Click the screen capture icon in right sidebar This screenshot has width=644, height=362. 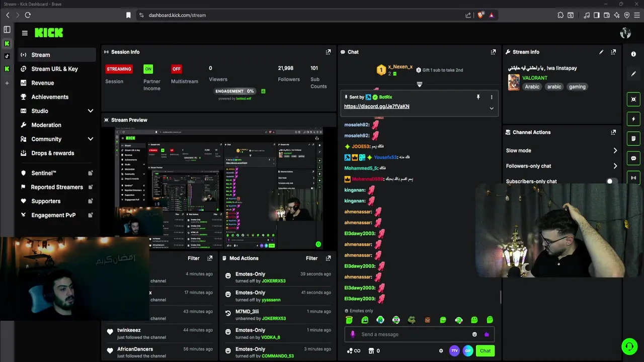633,99
